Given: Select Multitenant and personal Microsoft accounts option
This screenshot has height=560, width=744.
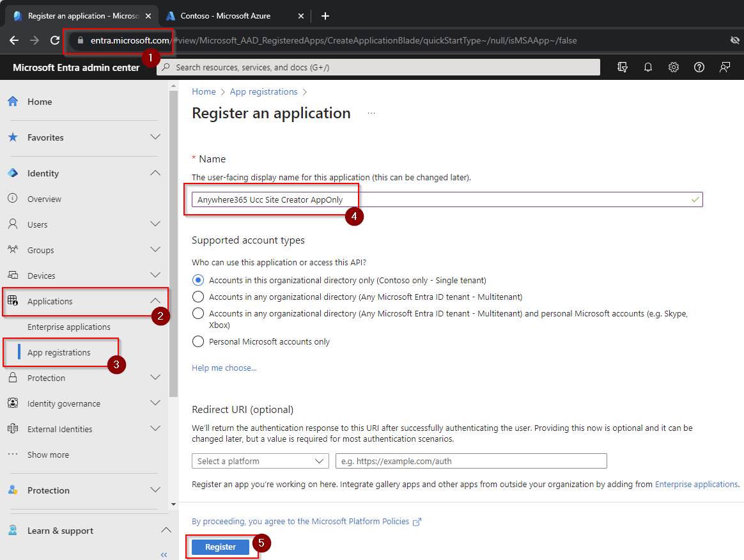Looking at the screenshot, I should pyautogui.click(x=198, y=313).
